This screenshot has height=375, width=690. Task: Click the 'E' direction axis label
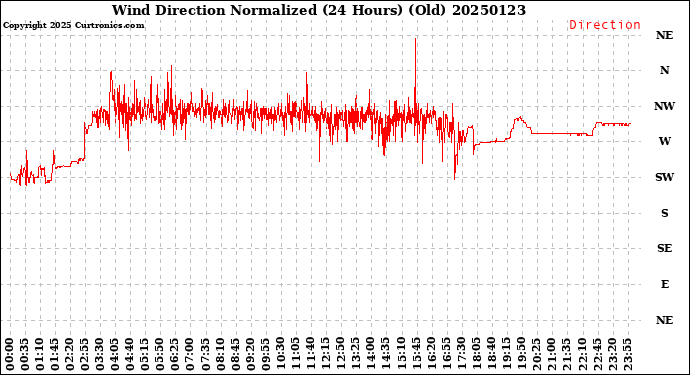[665, 284]
